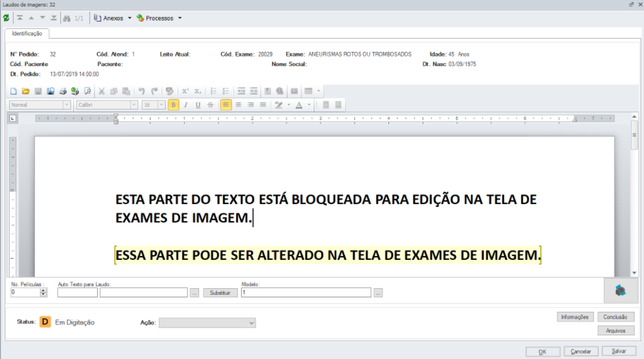644x359 pixels.
Task: Click the insert table icon
Action: (308, 91)
